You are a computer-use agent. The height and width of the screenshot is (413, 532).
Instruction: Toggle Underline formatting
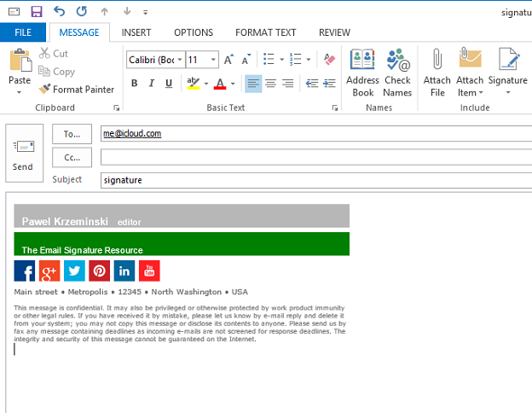(169, 84)
